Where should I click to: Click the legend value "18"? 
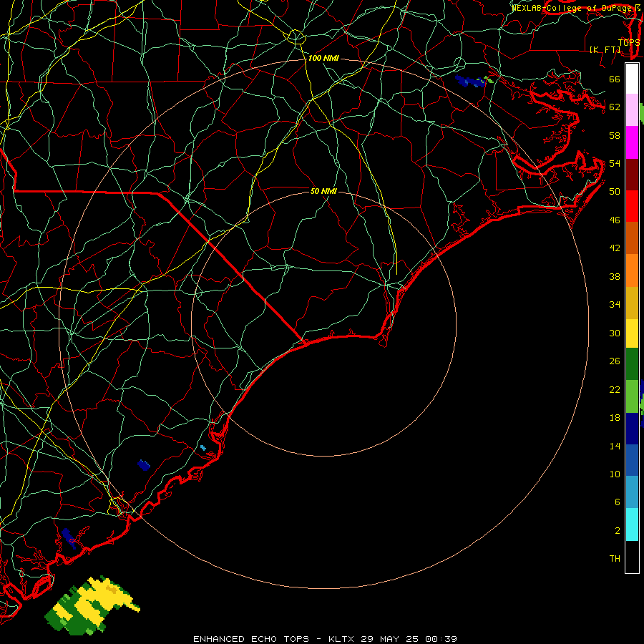tap(615, 418)
